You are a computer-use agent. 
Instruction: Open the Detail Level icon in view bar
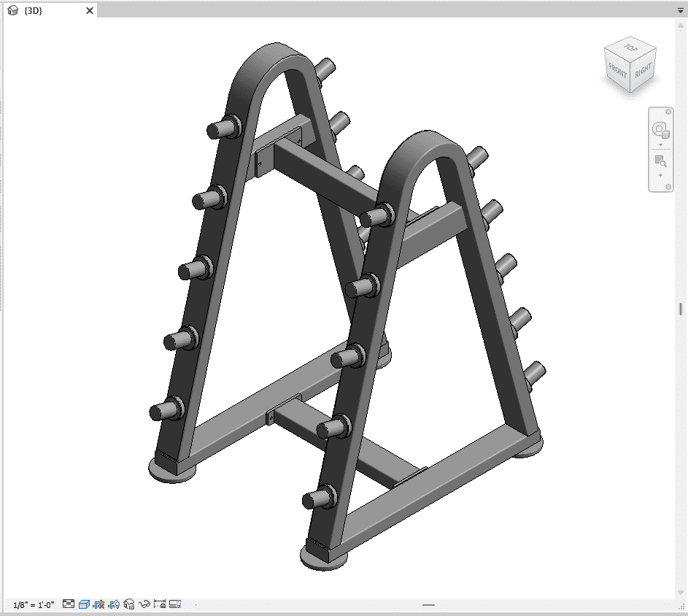point(69,604)
